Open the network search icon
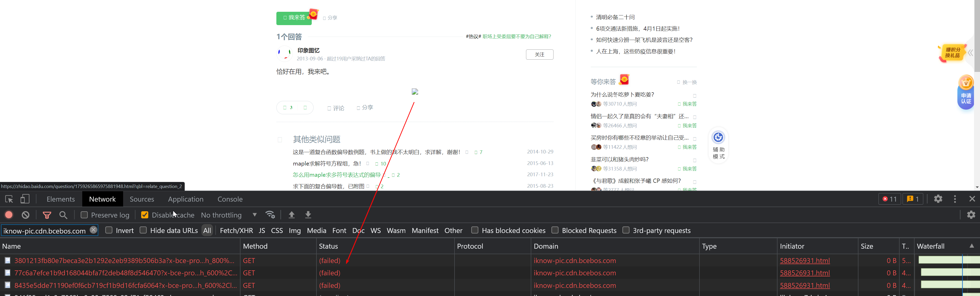Viewport: 980px width, 296px height. point(63,215)
